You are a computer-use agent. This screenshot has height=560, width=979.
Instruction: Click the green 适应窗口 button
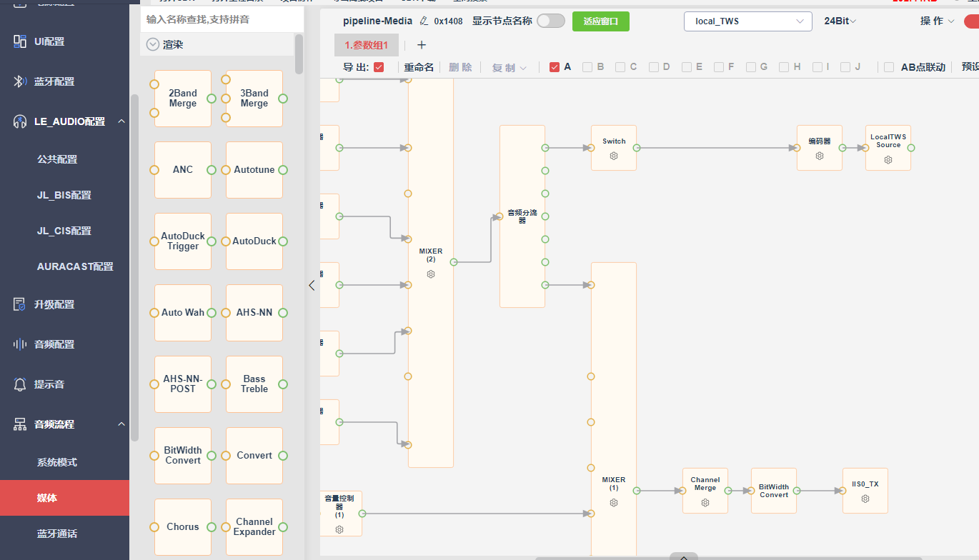point(601,21)
